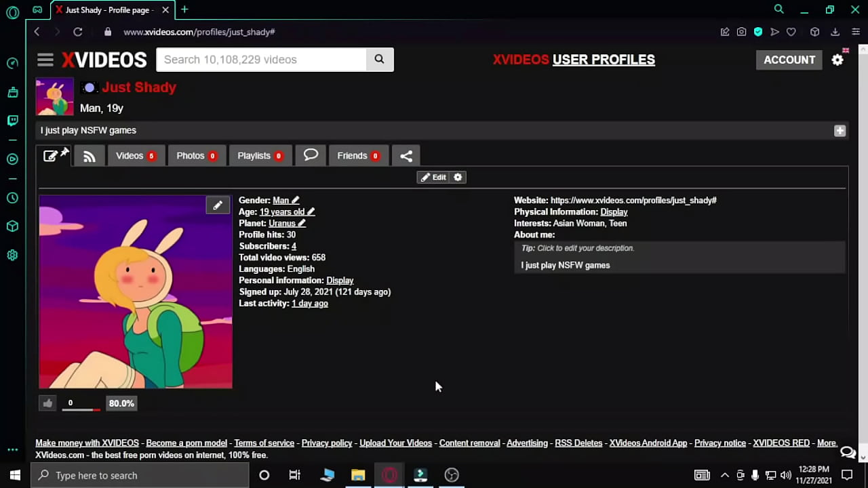Click the thumbs up icon below the picture

point(47,403)
